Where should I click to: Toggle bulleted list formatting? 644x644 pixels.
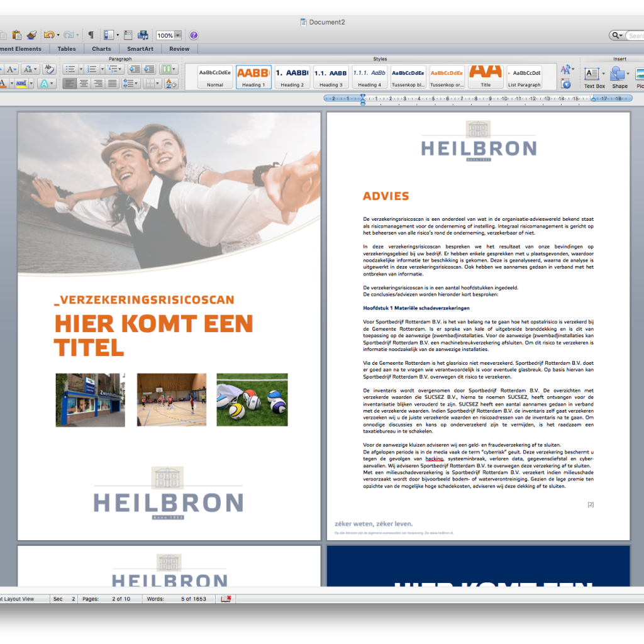tap(71, 69)
